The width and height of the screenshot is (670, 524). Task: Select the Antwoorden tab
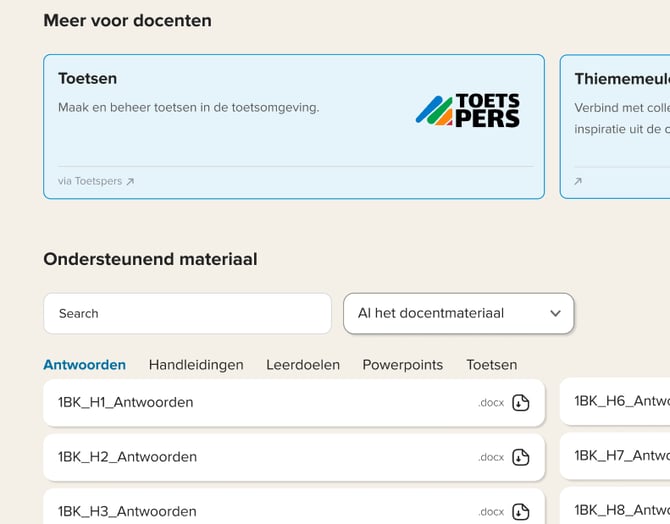coord(85,365)
